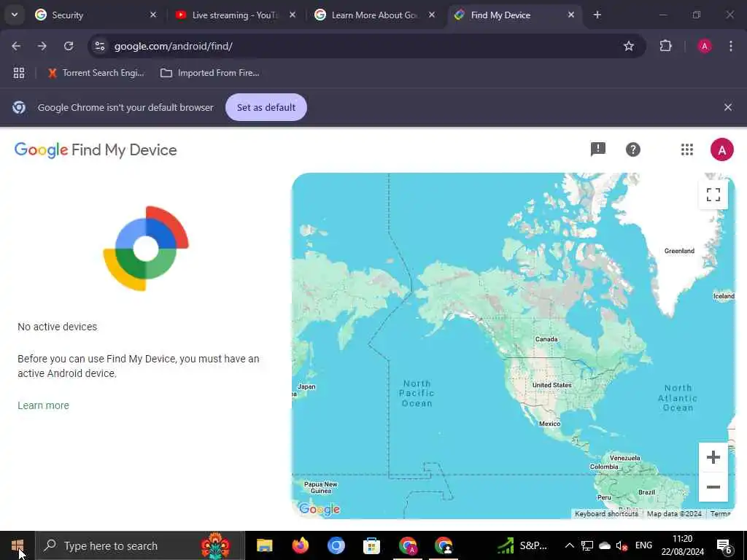The height and width of the screenshot is (560, 747).
Task: Close the Live streaming YouTube tab
Action: coord(293,15)
